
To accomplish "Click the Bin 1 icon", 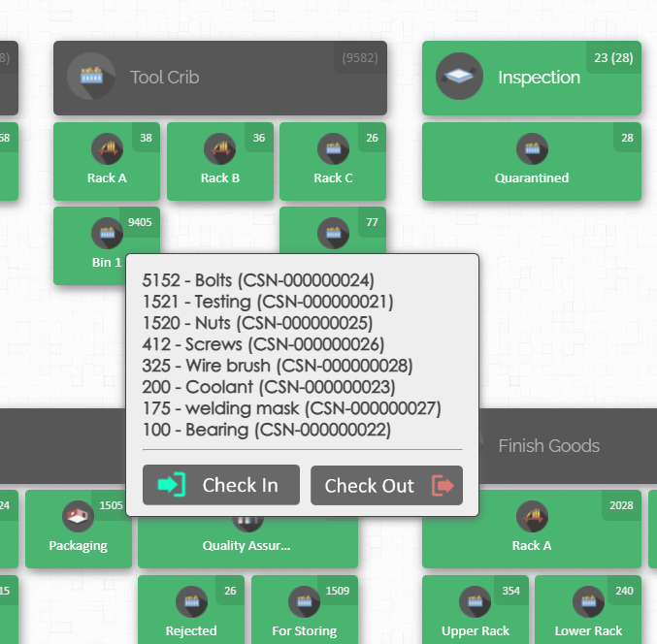I will (x=108, y=233).
